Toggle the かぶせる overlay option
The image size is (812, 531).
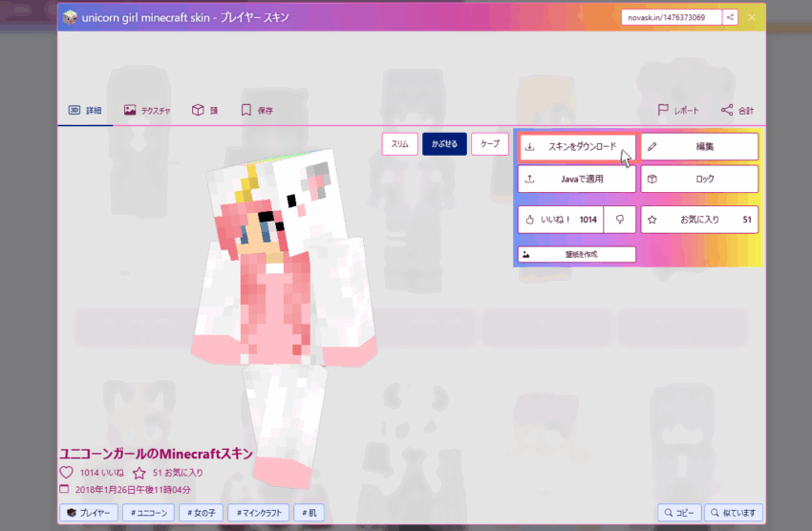(444, 144)
